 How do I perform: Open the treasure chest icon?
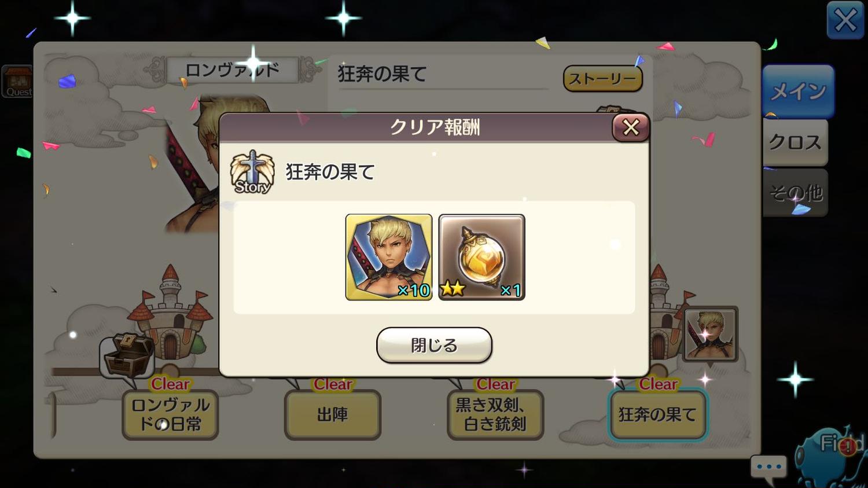127,355
